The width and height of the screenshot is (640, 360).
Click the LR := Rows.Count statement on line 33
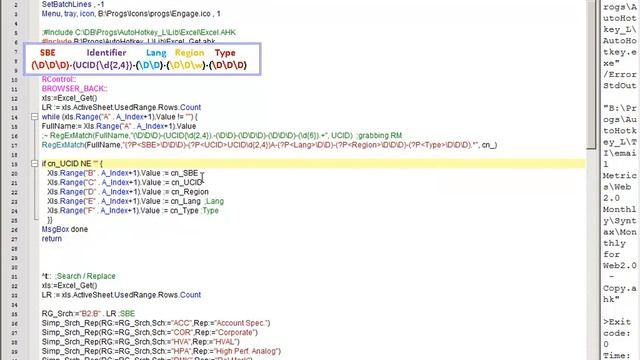[121, 295]
